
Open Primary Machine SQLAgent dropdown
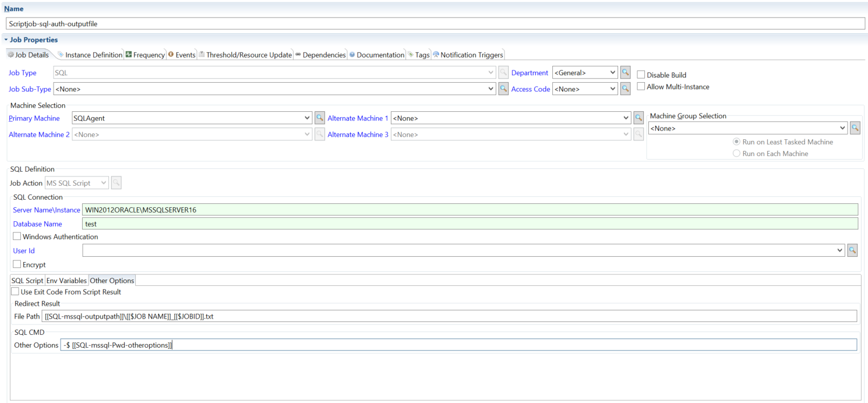point(307,118)
